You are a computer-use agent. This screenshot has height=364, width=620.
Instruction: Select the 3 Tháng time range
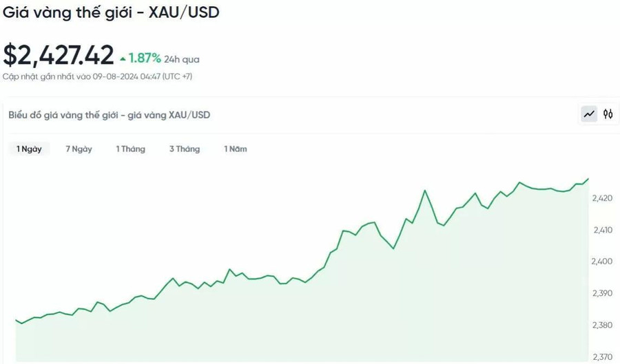pyautogui.click(x=185, y=149)
